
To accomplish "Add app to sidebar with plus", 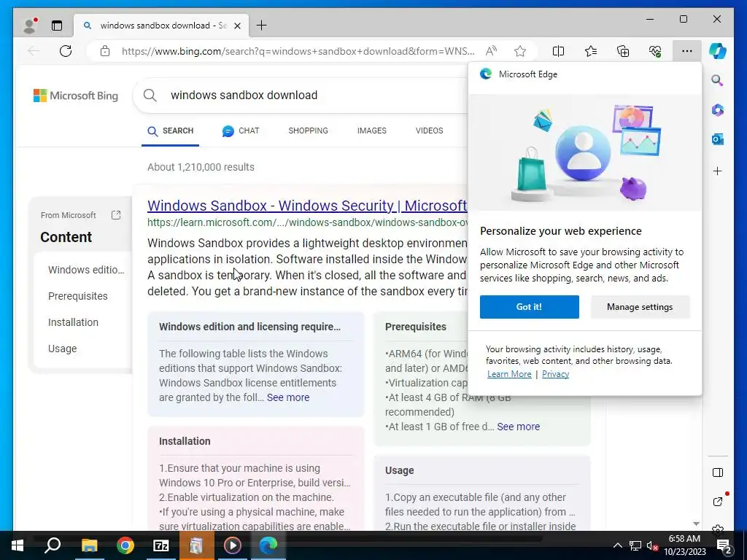I will pyautogui.click(x=718, y=171).
